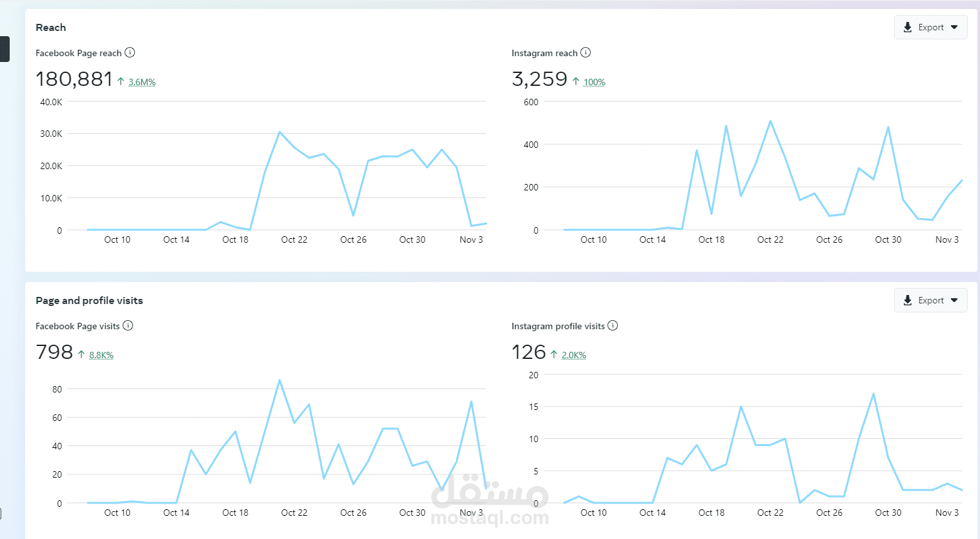980x539 pixels.
Task: Click Oct 18 on the Instagram reach axis
Action: pos(711,239)
